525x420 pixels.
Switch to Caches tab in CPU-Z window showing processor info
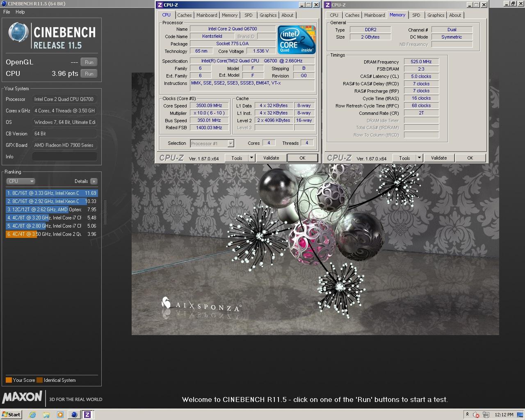pyautogui.click(x=185, y=15)
